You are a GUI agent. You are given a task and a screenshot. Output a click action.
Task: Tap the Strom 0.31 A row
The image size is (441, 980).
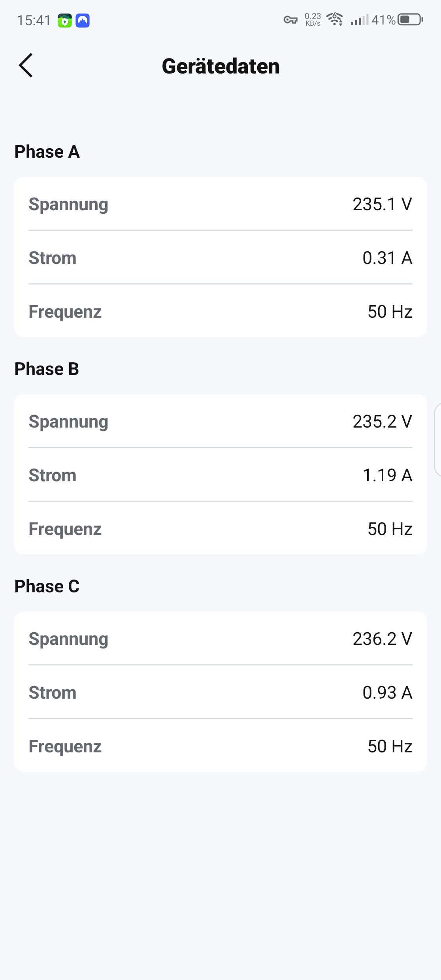tap(220, 258)
